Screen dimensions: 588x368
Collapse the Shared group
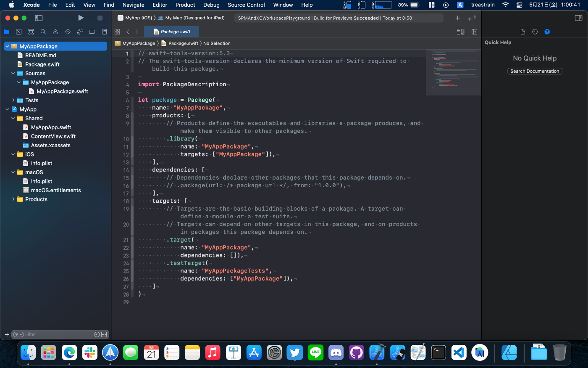tap(13, 119)
